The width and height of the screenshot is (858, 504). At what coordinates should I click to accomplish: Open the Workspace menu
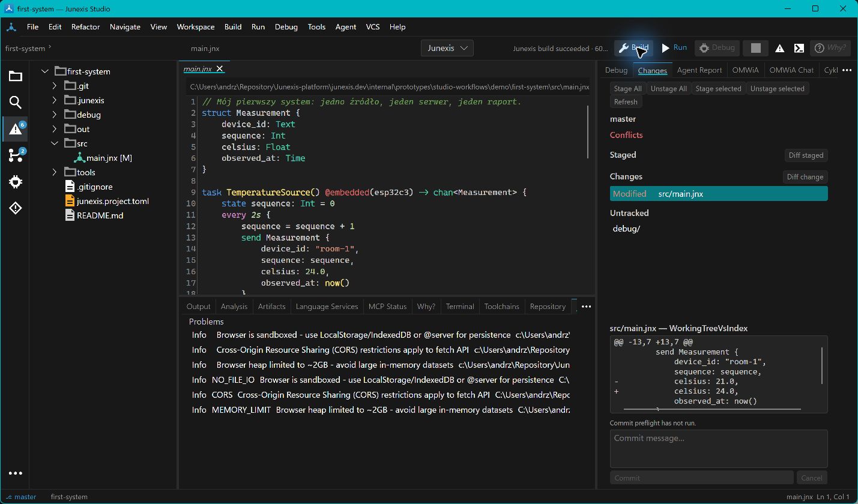[196, 27]
